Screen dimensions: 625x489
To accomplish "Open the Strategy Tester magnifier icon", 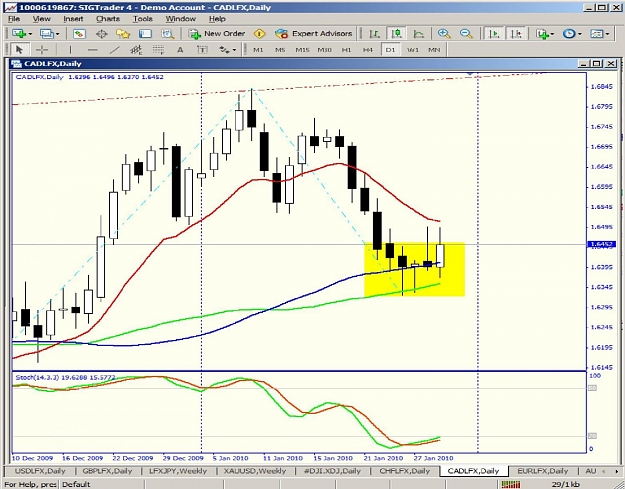I will tap(168, 34).
